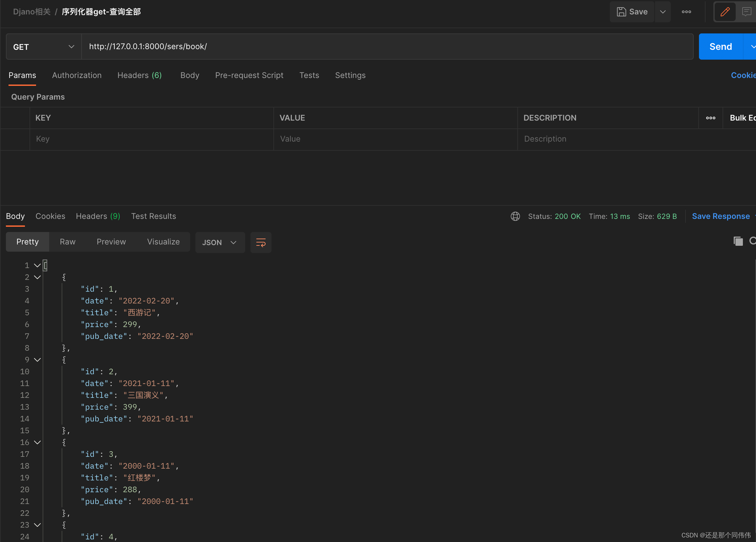Click the 13 ms response time
The width and height of the screenshot is (756, 542).
click(620, 217)
